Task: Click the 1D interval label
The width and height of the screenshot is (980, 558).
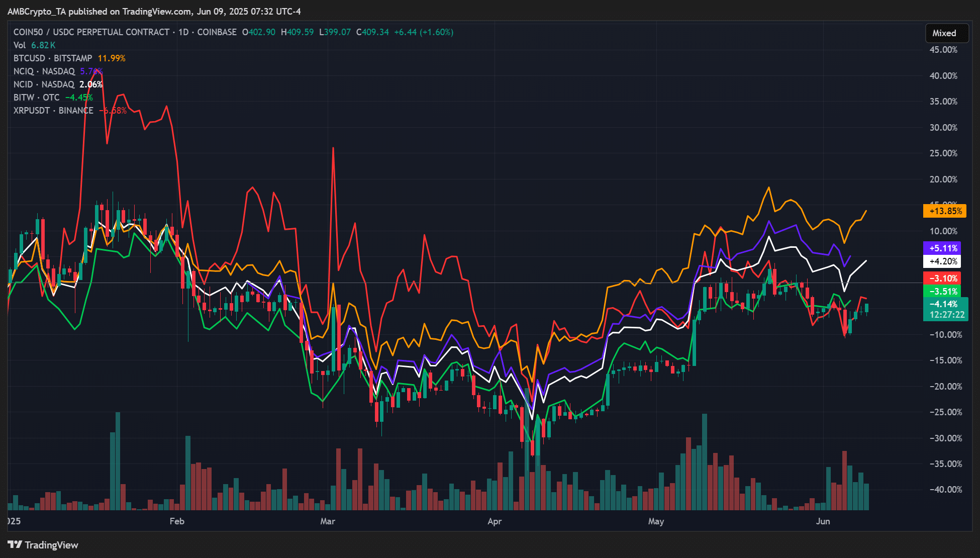Action: tap(183, 32)
